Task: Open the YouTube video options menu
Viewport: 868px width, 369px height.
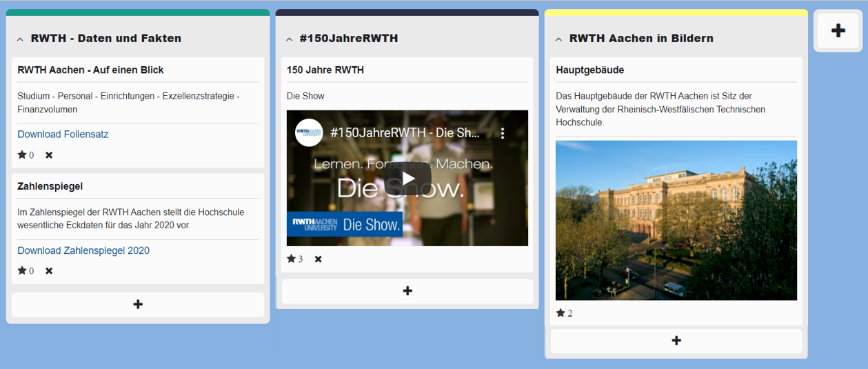Action: pos(503,133)
